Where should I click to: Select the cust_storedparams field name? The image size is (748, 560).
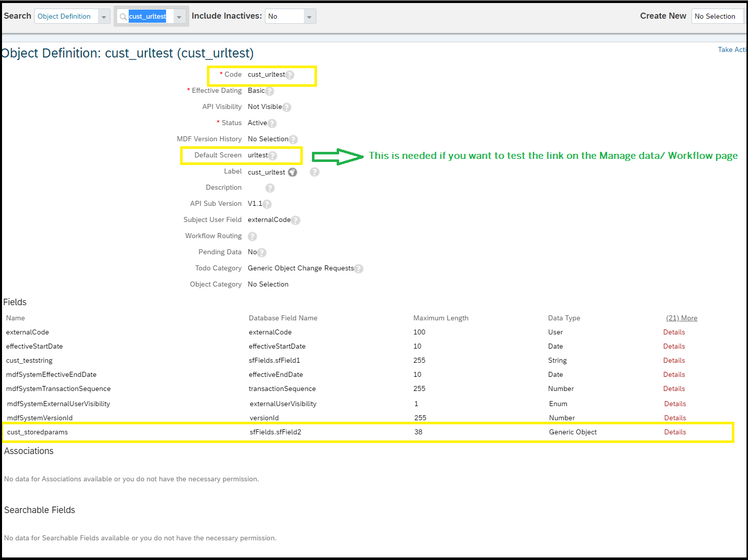click(x=37, y=432)
